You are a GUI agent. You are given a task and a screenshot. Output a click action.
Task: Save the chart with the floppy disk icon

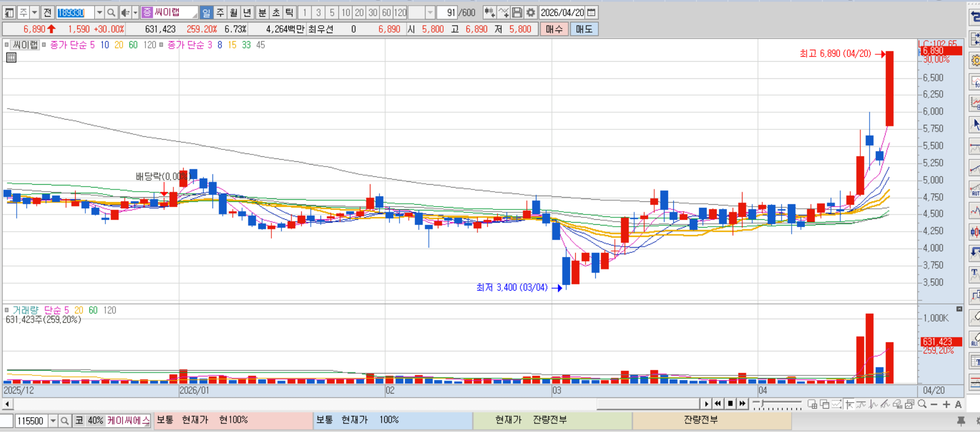pyautogui.click(x=517, y=13)
